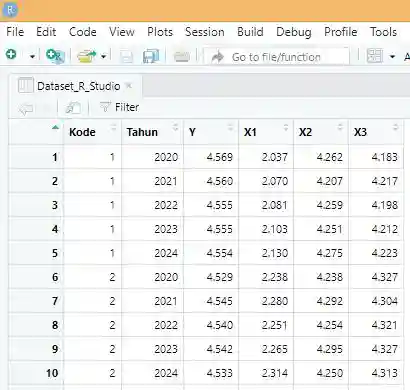The image size is (410, 390).
Task: Click Y value 4.569 in row 1
Action: (x=219, y=157)
